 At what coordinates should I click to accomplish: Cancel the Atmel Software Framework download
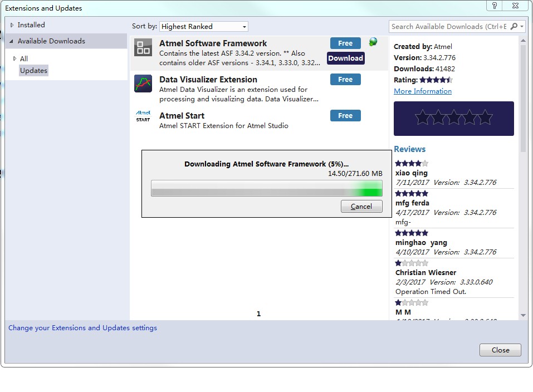coord(361,206)
